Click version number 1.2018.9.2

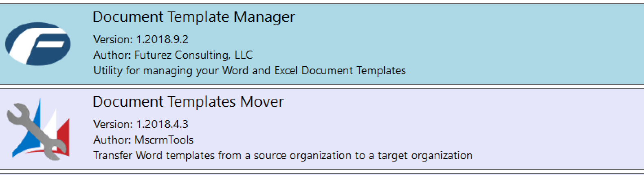click(162, 40)
